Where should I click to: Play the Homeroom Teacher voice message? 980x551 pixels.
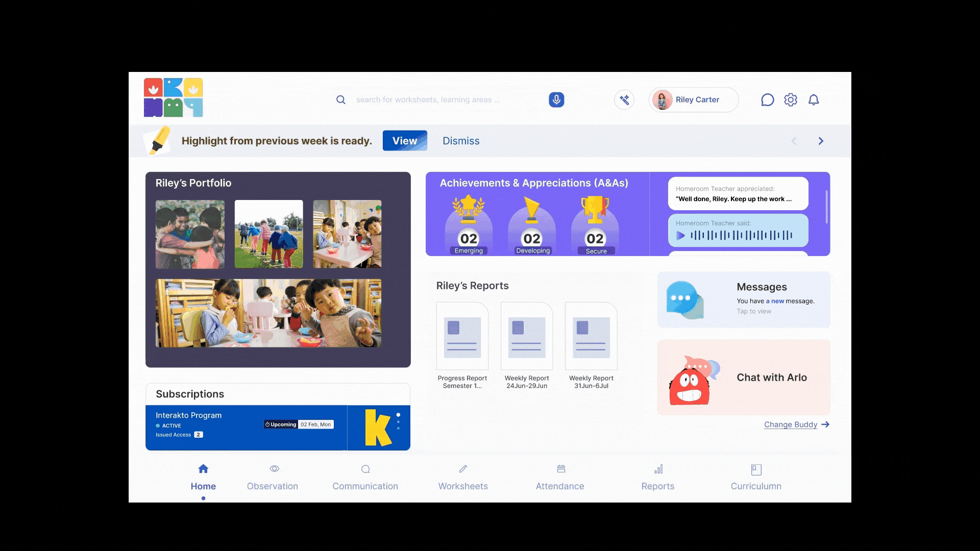[680, 235]
